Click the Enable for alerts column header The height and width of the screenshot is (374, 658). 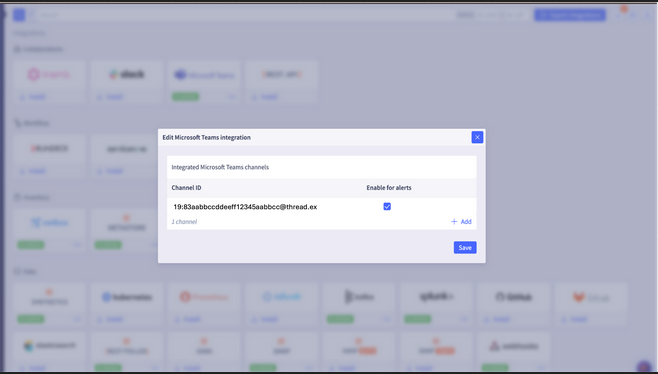click(x=389, y=188)
